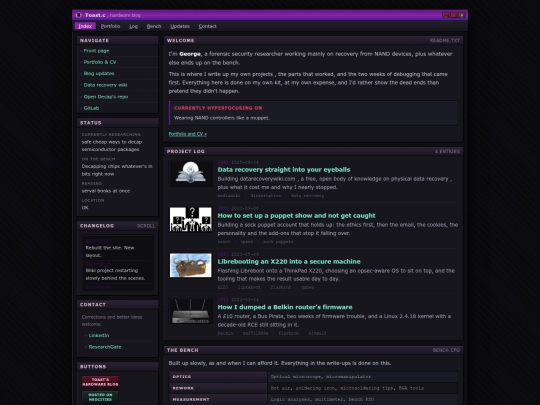Click the 'Rebuilt the site. New layout.' changelog entry
The image size is (540, 405).
point(110,251)
